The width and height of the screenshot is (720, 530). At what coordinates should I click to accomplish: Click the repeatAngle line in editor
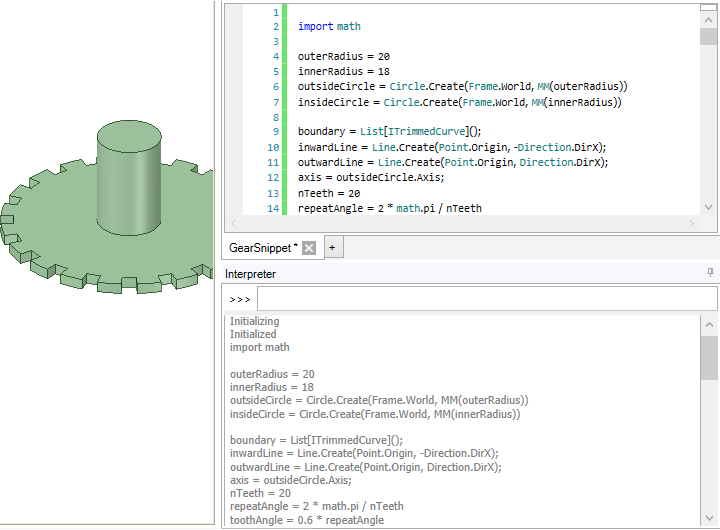pos(389,209)
